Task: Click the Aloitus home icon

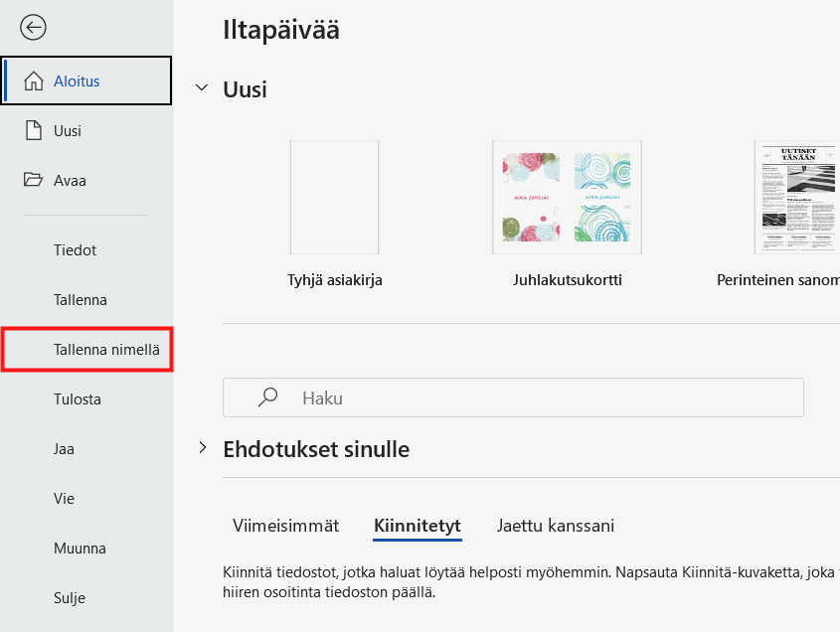Action: 33,80
